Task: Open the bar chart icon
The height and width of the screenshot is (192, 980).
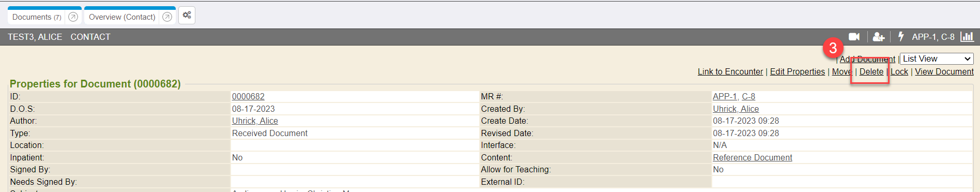Action: tap(967, 37)
